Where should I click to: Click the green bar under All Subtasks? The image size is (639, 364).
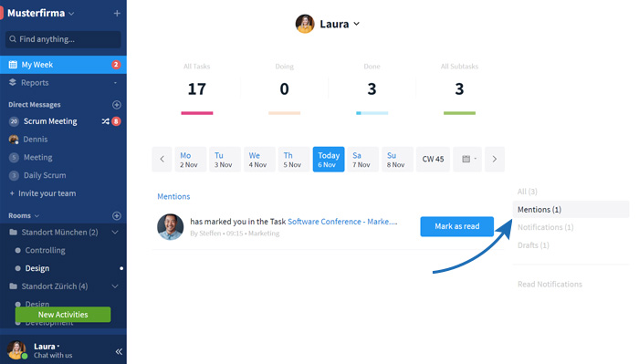[x=459, y=113]
